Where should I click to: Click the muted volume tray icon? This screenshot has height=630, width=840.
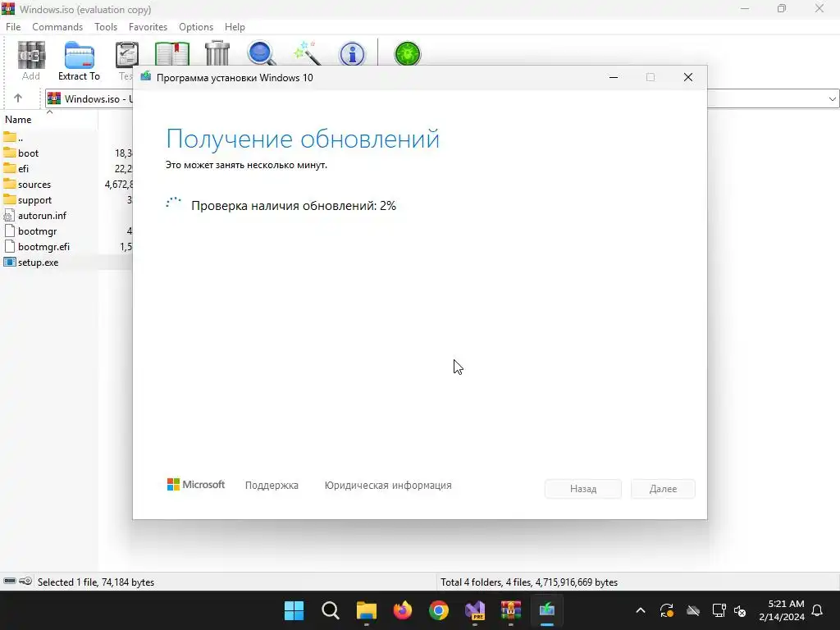(x=740, y=610)
